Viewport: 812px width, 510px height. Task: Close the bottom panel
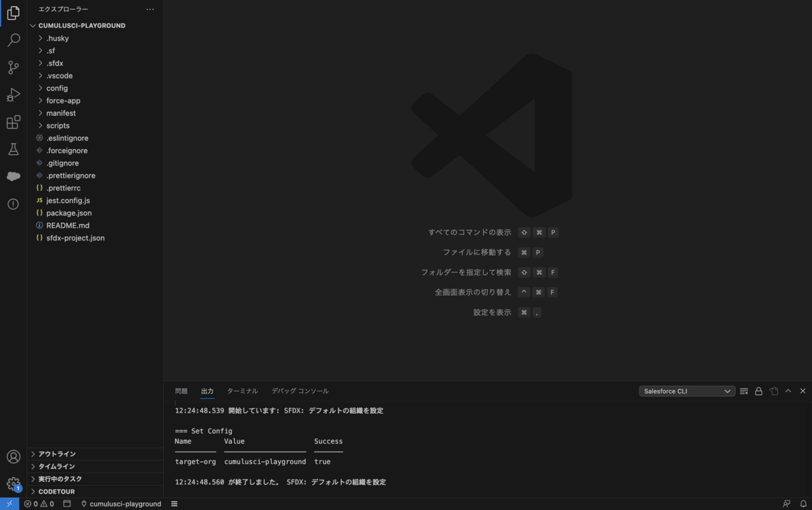[803, 391]
